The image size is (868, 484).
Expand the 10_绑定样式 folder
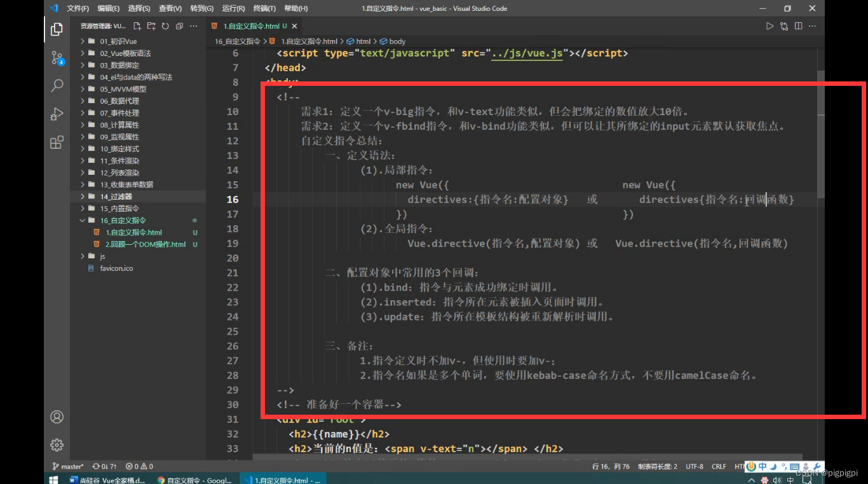coord(138,149)
